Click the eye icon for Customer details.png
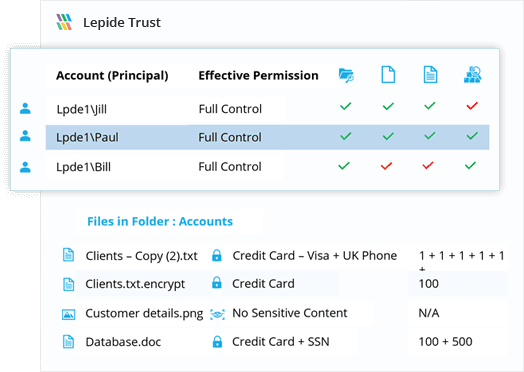The image size is (524, 372). pyautogui.click(x=217, y=314)
